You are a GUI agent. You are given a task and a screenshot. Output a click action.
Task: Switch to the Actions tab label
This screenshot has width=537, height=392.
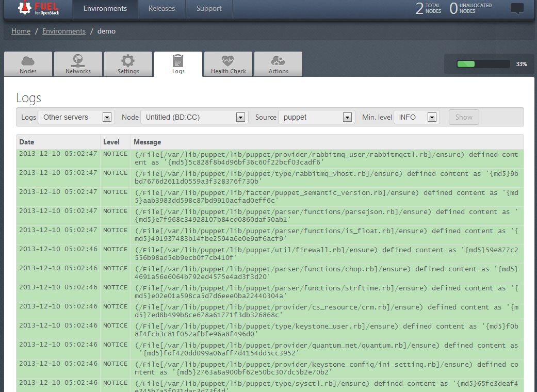click(279, 71)
